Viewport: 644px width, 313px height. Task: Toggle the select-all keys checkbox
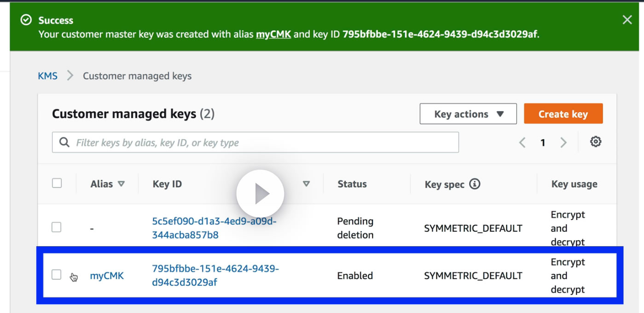point(57,183)
